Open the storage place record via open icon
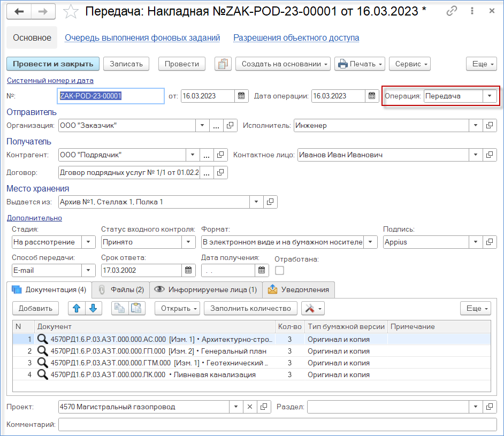The image size is (504, 436). (x=270, y=202)
